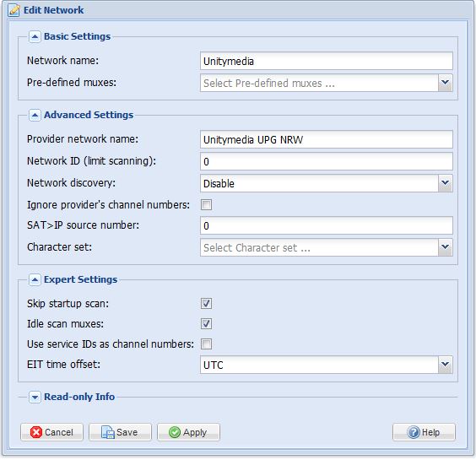The image size is (476, 460).
Task: Click the Network name field containing Unitymedia
Action: click(327, 61)
